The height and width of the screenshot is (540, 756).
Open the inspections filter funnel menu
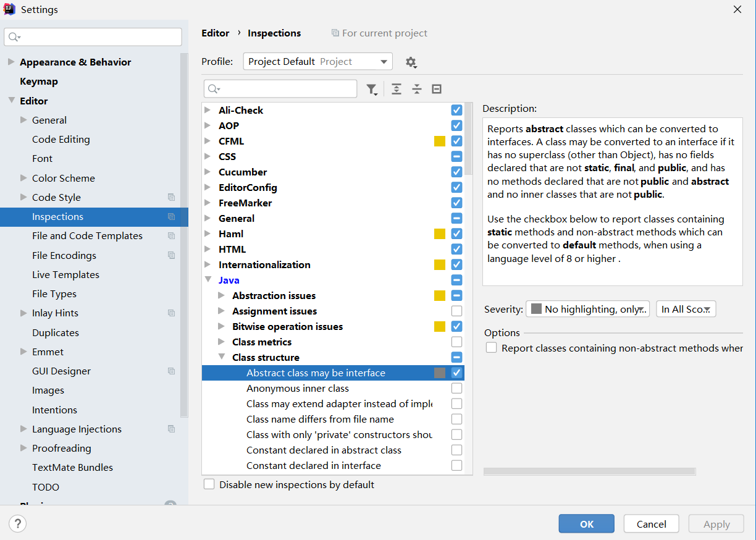[x=372, y=90]
